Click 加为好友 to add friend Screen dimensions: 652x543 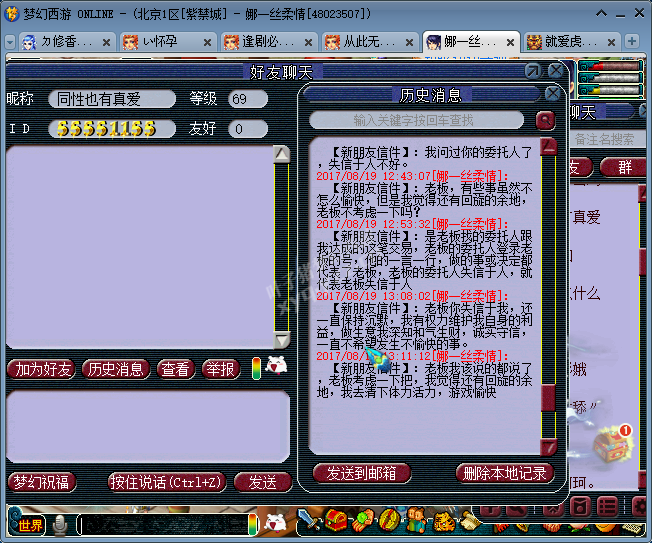tap(42, 370)
